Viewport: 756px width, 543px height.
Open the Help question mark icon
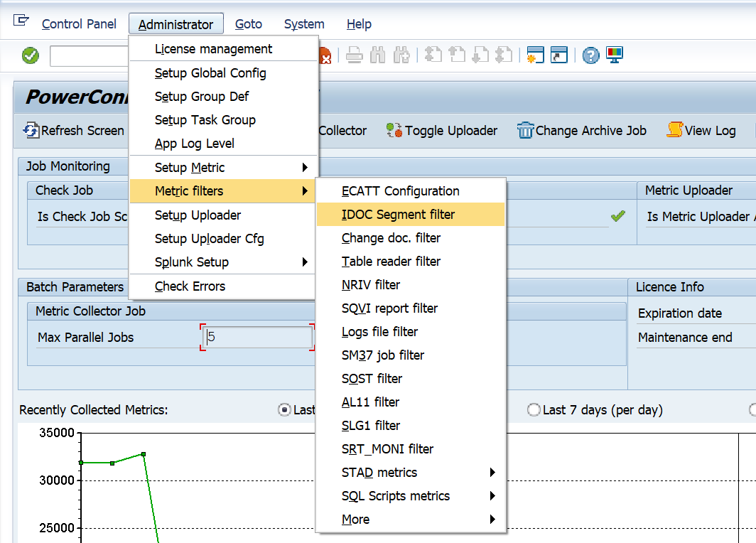(x=590, y=55)
